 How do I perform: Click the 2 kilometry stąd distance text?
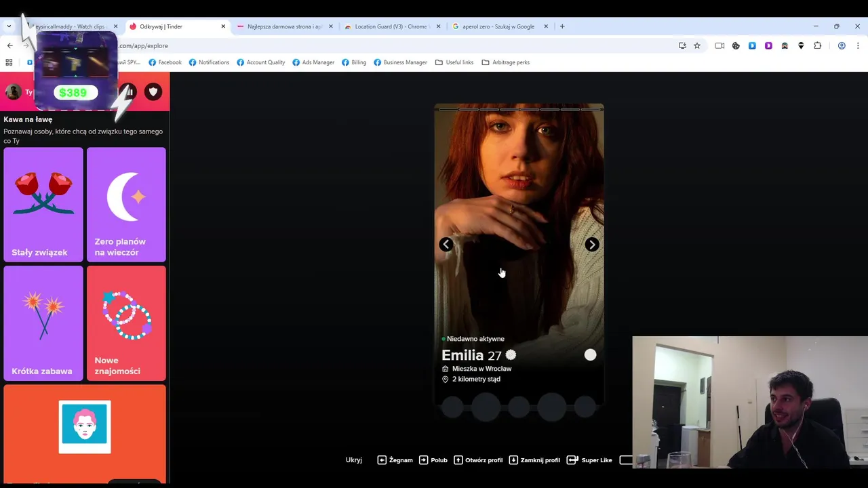click(x=476, y=380)
